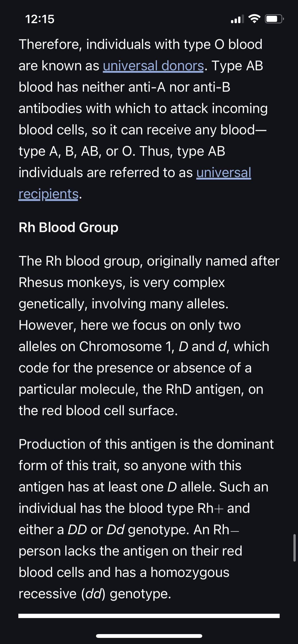Tap the home indicator bar
The width and height of the screenshot is (298, 644).
click(149, 636)
